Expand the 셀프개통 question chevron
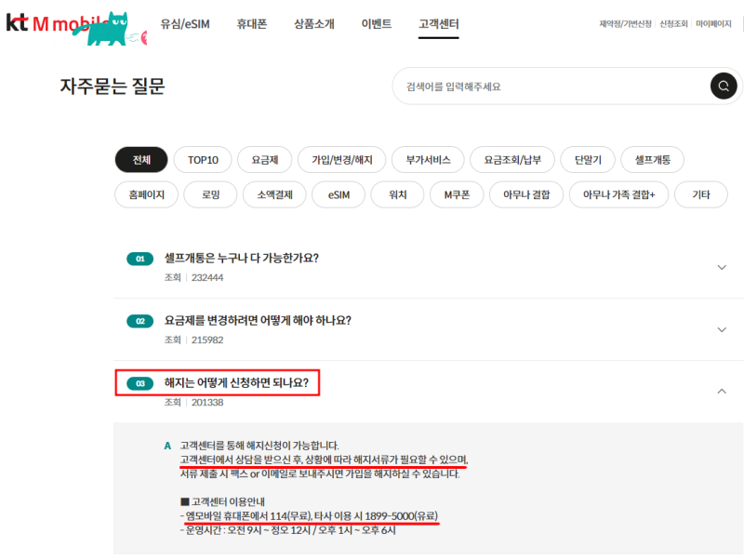This screenshot has height=560, width=744. (x=722, y=268)
